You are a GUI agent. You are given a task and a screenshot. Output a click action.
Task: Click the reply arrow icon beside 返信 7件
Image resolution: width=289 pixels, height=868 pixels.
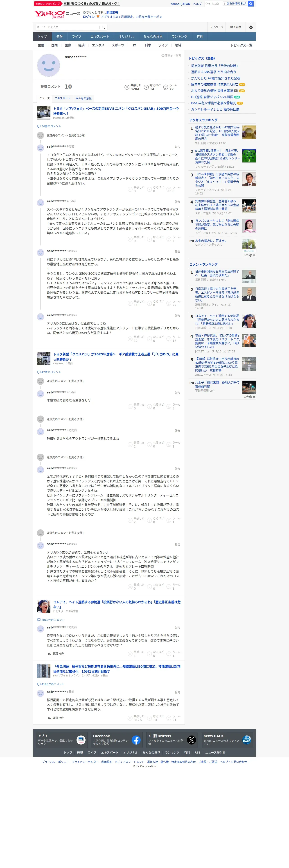coord(50,718)
